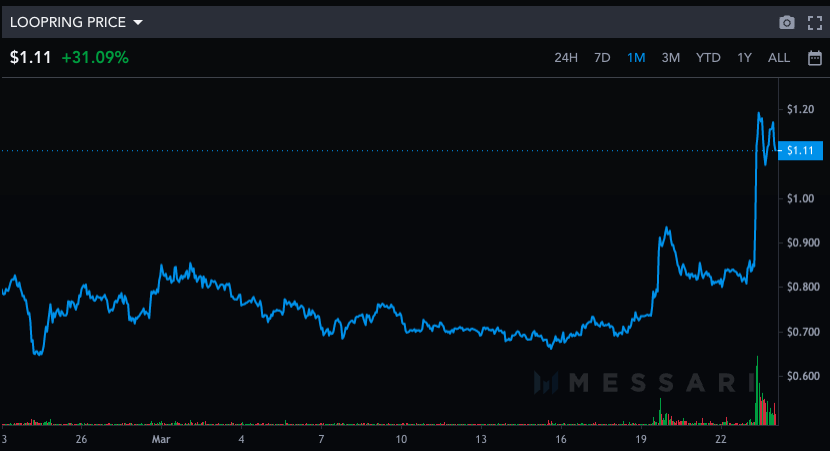Open the calendar date range picker
This screenshot has width=830, height=451.
815,58
